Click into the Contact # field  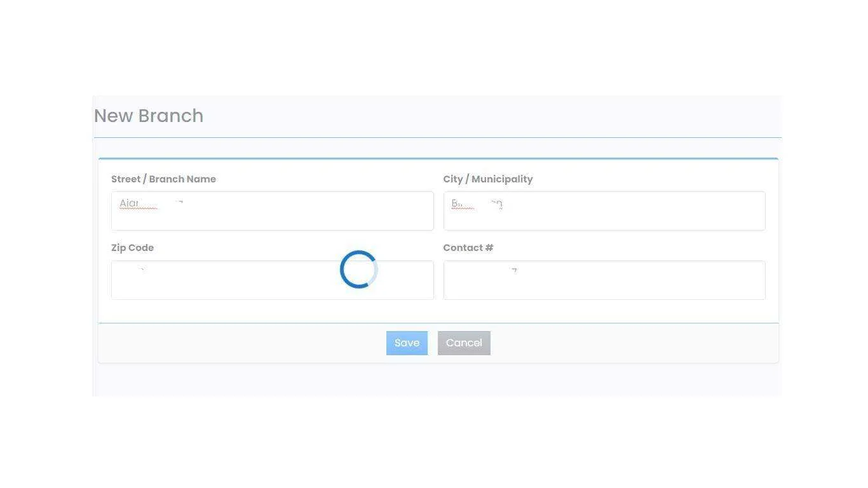click(x=604, y=280)
